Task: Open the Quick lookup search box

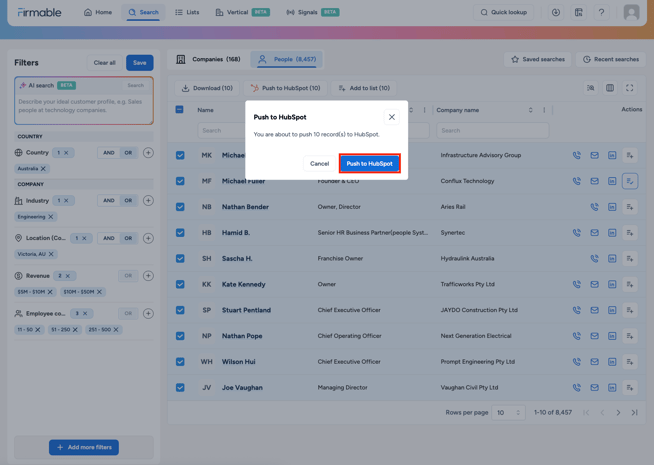Action: click(x=503, y=12)
